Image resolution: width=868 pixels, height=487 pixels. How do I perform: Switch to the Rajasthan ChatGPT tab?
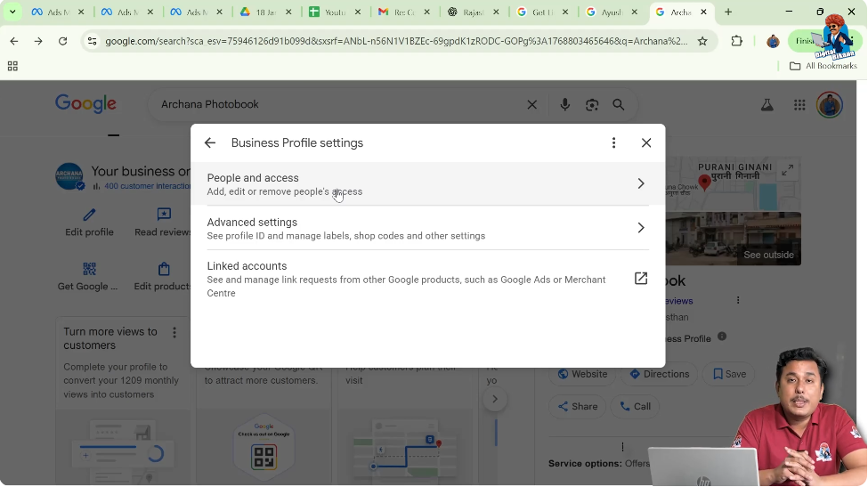474,12
